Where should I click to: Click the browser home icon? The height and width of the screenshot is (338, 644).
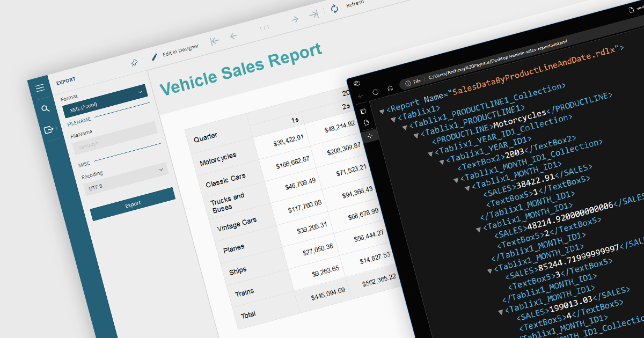pos(390,88)
